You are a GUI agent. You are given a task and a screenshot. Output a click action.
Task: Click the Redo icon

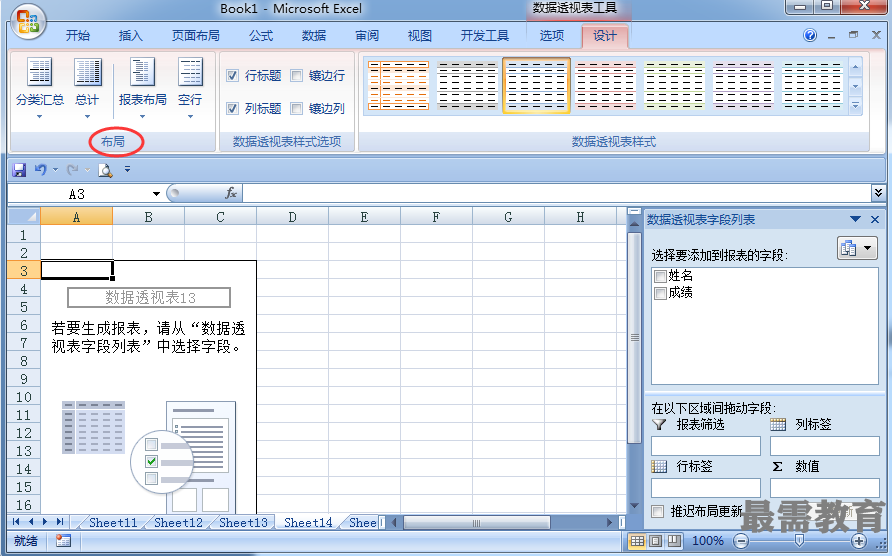pyautogui.click(x=72, y=170)
